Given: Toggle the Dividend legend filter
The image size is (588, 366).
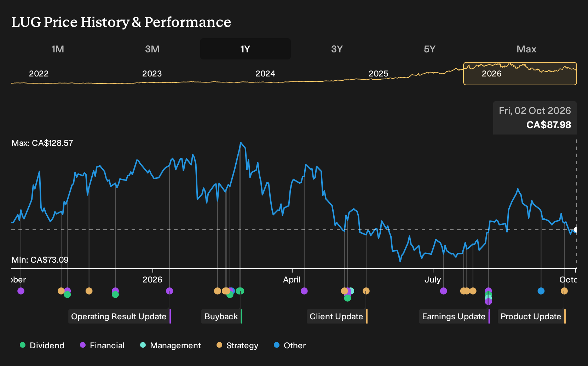Looking at the screenshot, I should (x=42, y=345).
